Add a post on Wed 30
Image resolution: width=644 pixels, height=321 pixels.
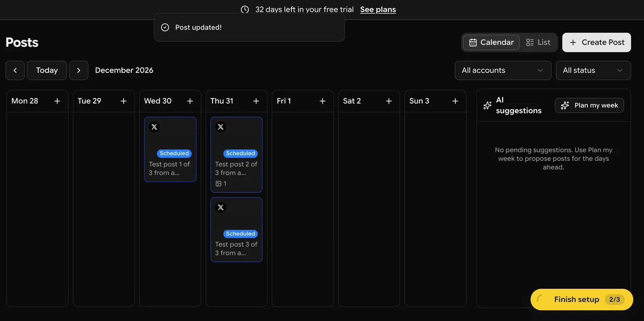190,101
